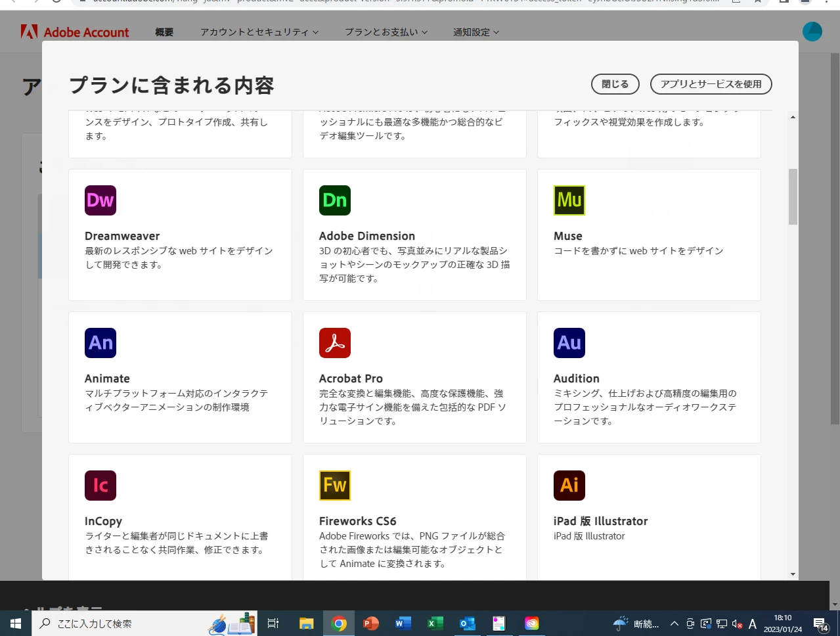Click the Animate description text
The image size is (840, 636).
(176, 400)
